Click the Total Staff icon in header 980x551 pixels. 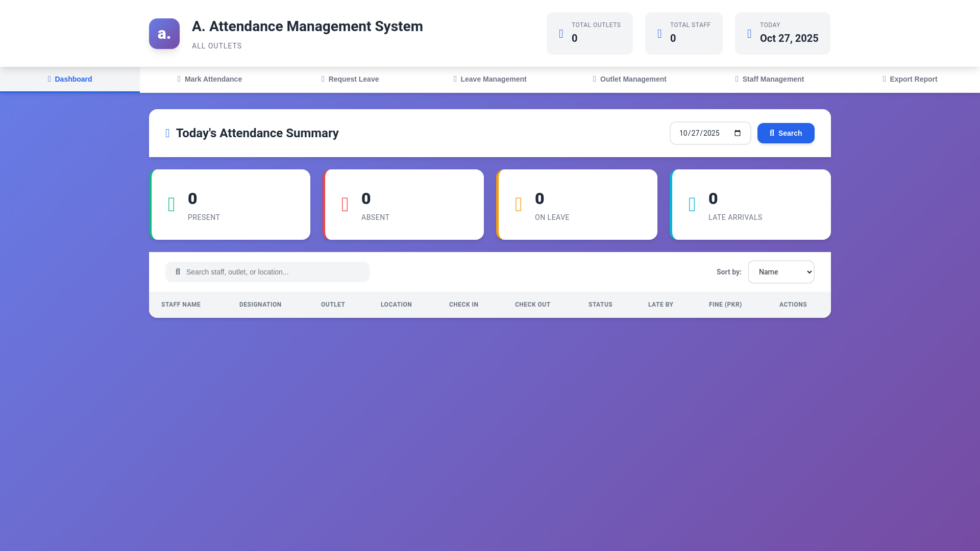point(659,34)
